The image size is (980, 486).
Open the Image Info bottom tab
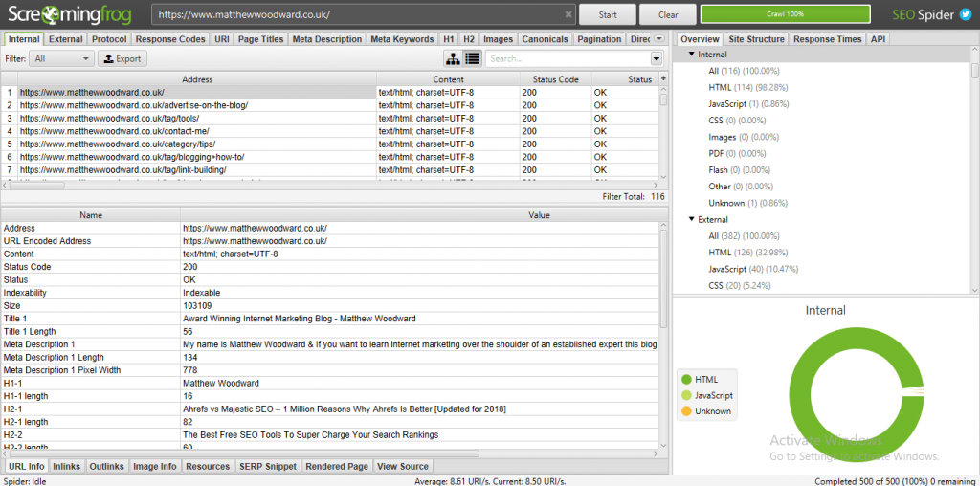pyautogui.click(x=156, y=466)
